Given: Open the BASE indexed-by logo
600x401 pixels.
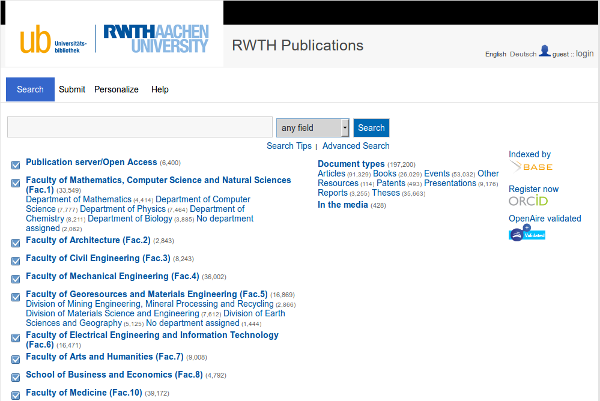Looking at the screenshot, I should (532, 167).
